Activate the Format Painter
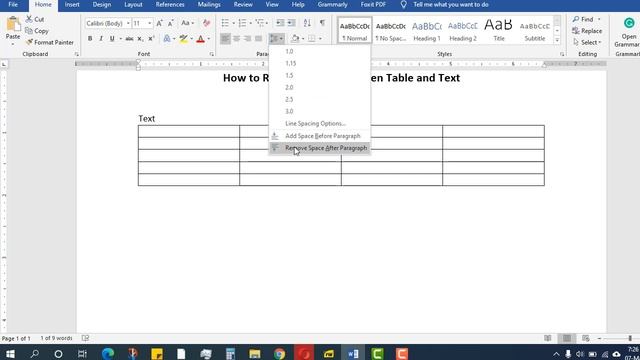 point(50,42)
